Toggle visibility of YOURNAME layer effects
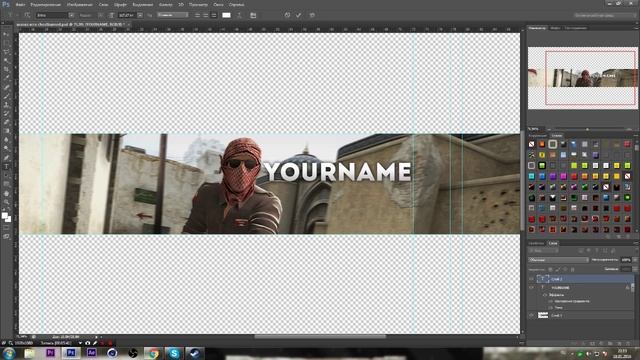This screenshot has height=360, width=640. pos(545,295)
